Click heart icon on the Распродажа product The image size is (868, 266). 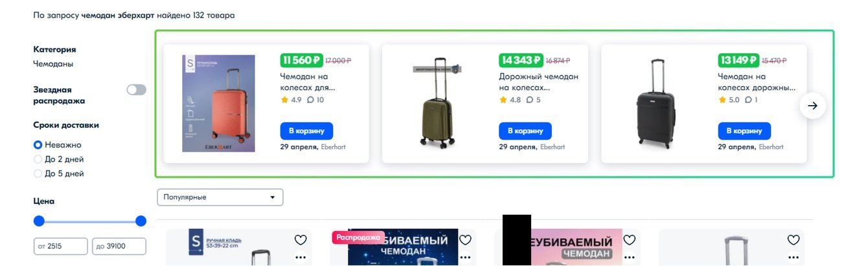pos(465,240)
